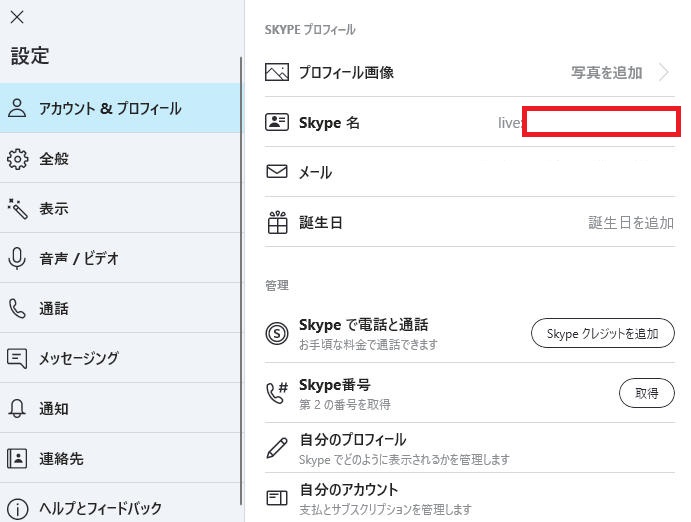Click the magic wand icon beside 表示
691x522 pixels.
[x=17, y=208]
